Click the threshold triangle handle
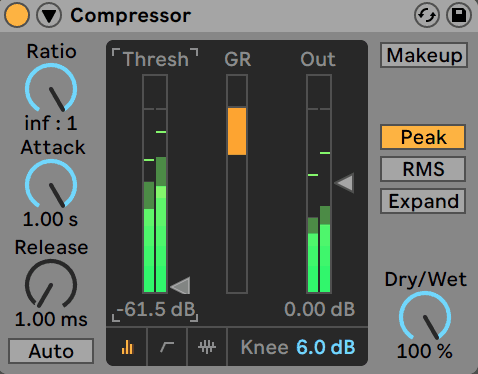 (180, 285)
